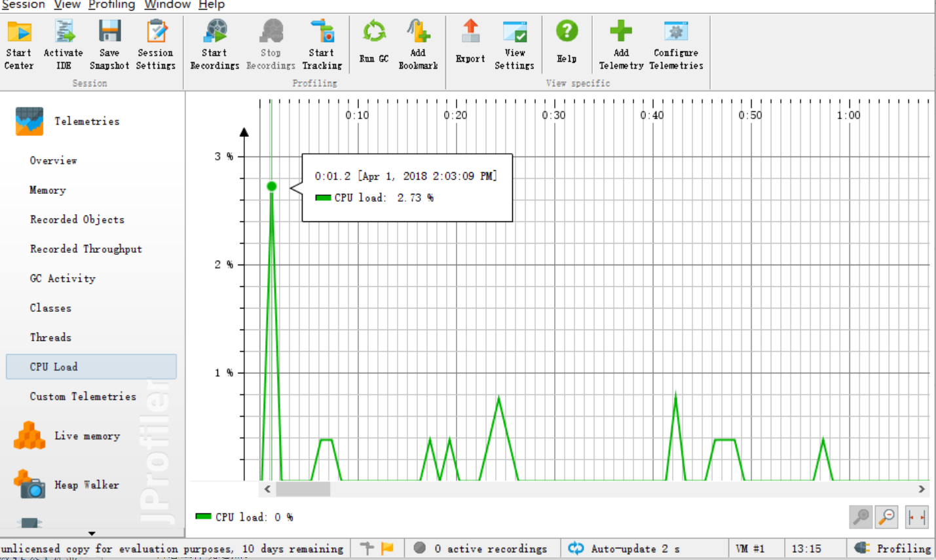Open the Profiling menu

click(111, 5)
